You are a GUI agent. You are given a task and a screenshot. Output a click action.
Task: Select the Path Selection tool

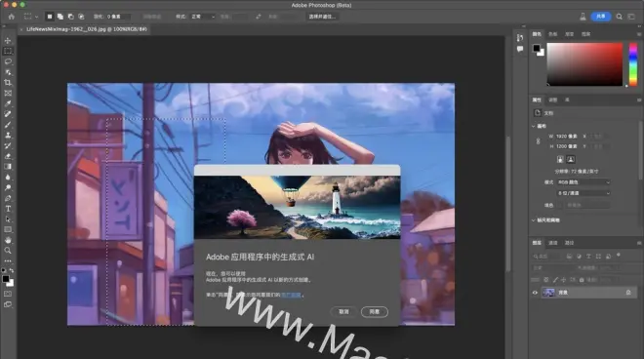[8, 219]
